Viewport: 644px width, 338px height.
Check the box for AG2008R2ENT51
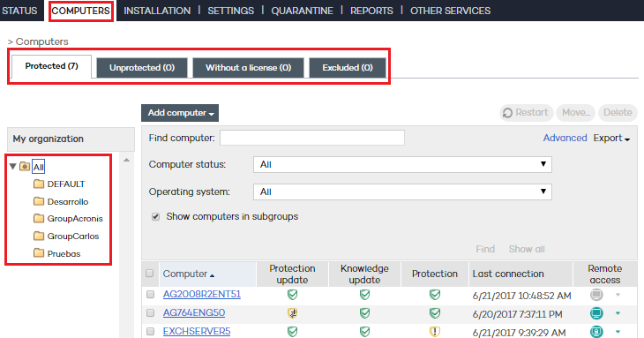(150, 295)
